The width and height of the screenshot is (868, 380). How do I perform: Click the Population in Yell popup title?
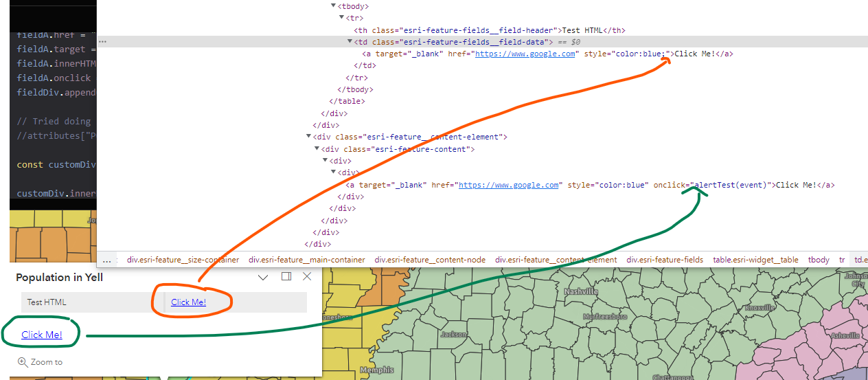60,277
